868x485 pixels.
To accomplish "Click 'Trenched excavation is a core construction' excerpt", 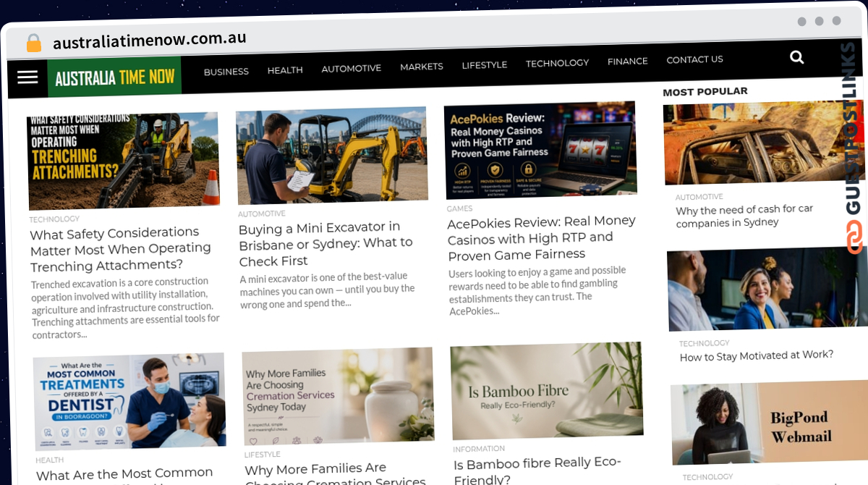I will [x=126, y=308].
